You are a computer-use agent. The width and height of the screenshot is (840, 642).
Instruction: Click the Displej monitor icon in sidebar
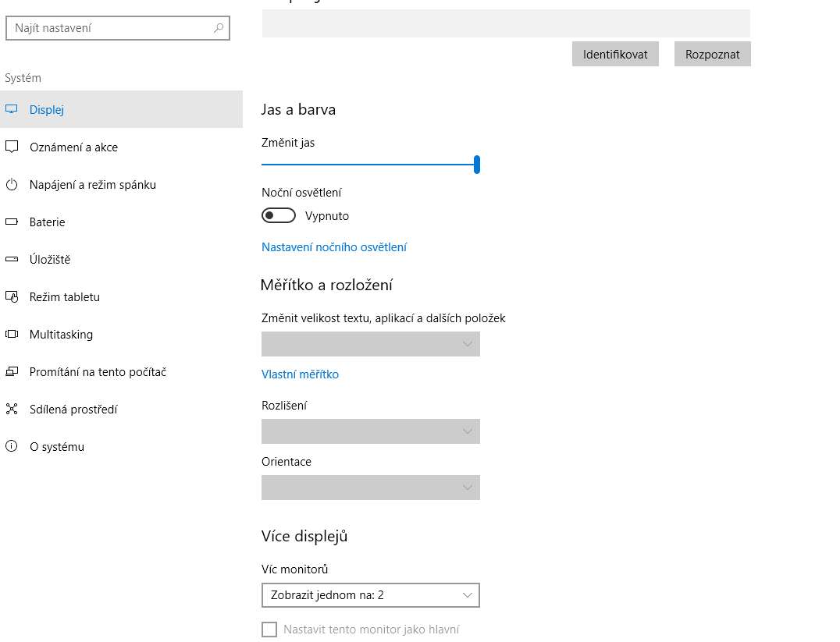point(12,109)
